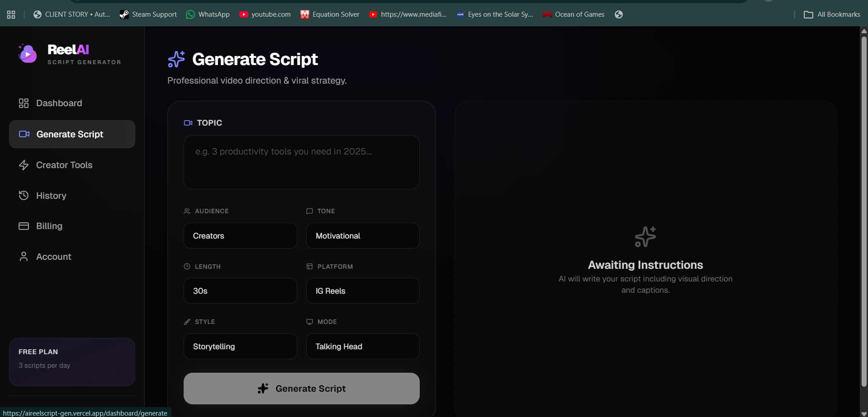The height and width of the screenshot is (417, 868).
Task: Open History via the clock icon
Action: coord(24,195)
